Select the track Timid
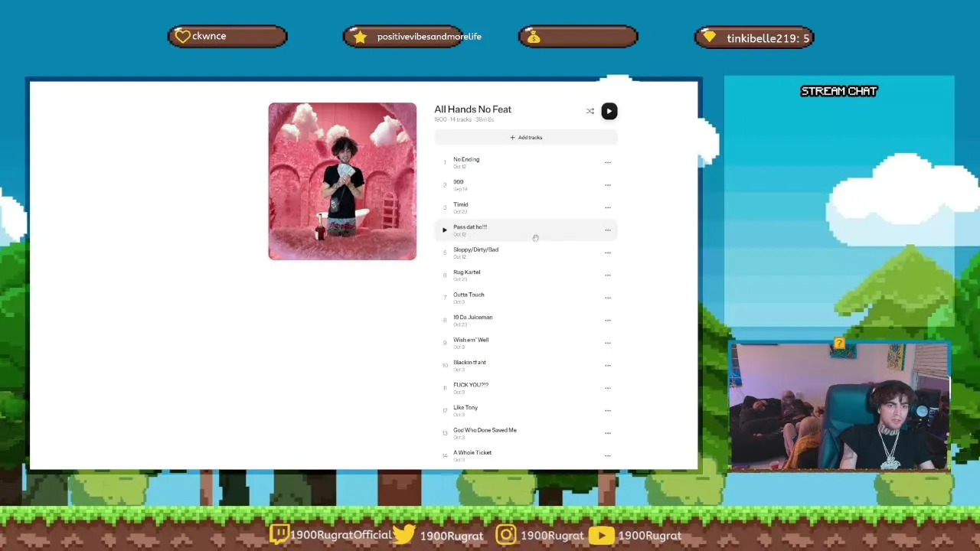Screen dimensions: 980x551 click(x=526, y=207)
